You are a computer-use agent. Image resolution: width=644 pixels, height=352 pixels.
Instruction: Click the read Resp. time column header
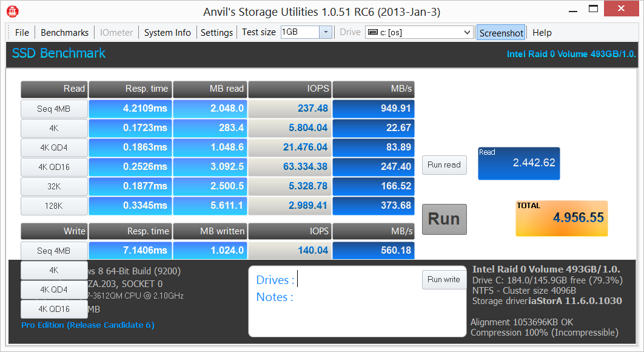coord(130,89)
